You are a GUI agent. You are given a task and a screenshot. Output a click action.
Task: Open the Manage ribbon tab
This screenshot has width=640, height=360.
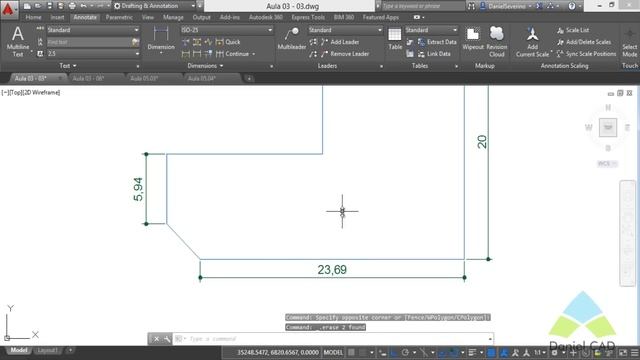click(173, 18)
